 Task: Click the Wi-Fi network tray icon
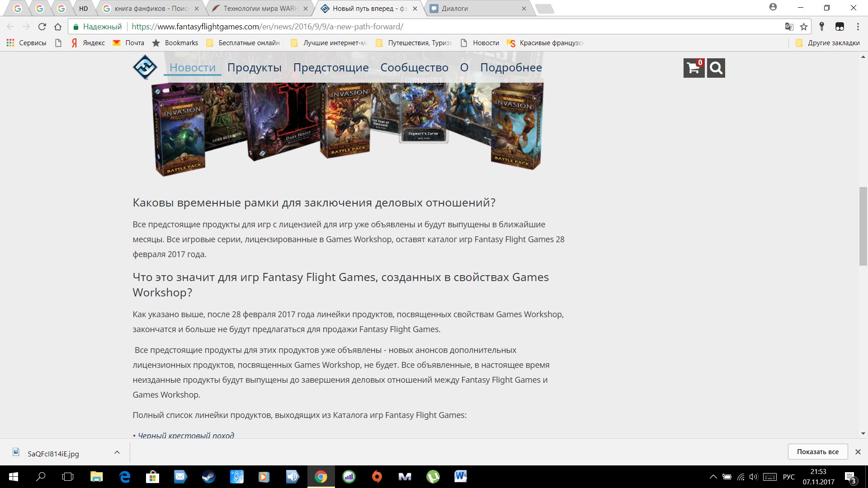coord(741,477)
